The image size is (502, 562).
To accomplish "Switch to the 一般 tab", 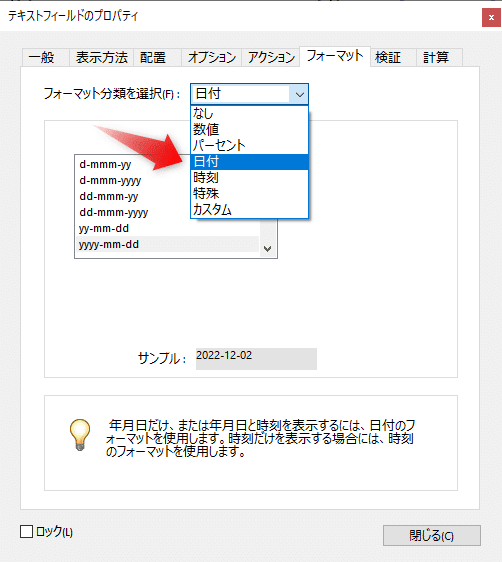I will [46, 57].
